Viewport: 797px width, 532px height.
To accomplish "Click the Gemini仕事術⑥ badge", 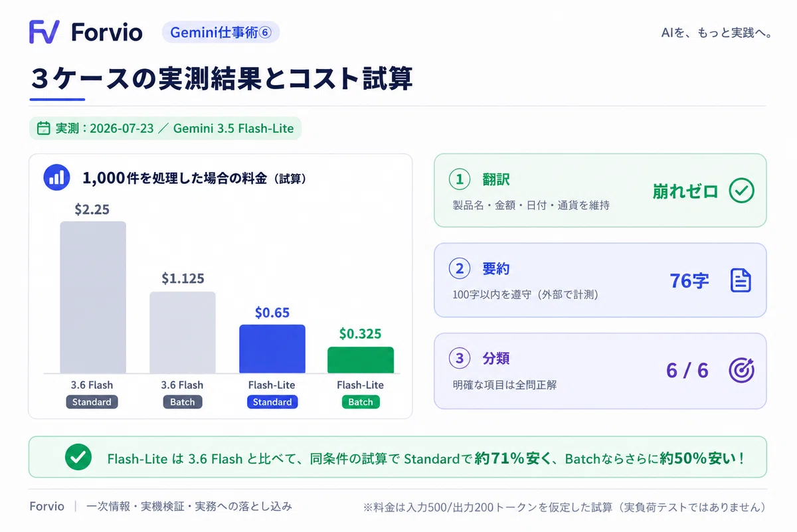I will click(x=221, y=32).
